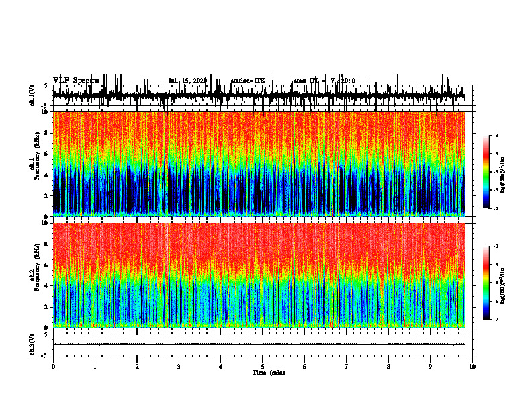Click the ch.1 spectrogram plot area
The width and height of the screenshot is (532, 411).
[259, 164]
